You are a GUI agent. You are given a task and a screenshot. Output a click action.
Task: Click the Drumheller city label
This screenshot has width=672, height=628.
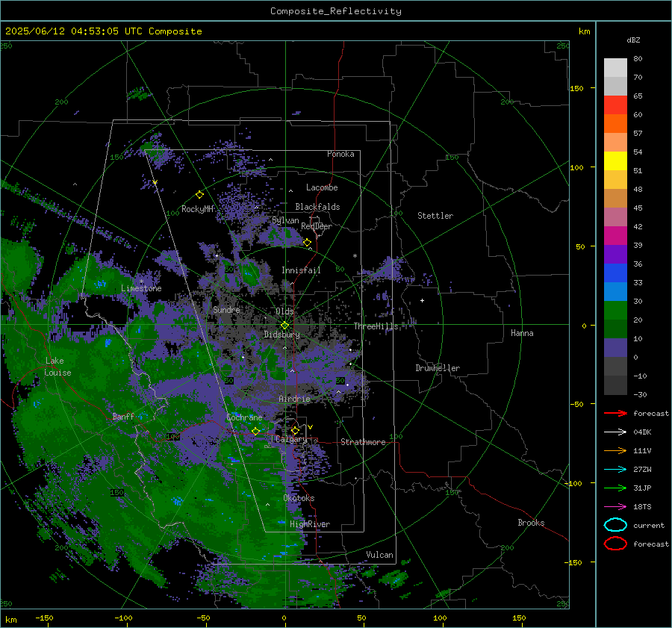(x=438, y=368)
